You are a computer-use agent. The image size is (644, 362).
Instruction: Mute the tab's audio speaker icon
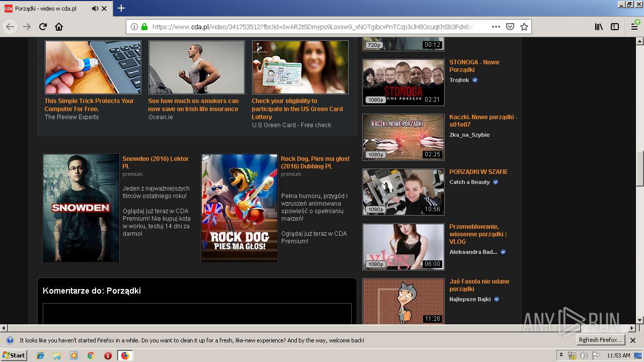(95, 9)
